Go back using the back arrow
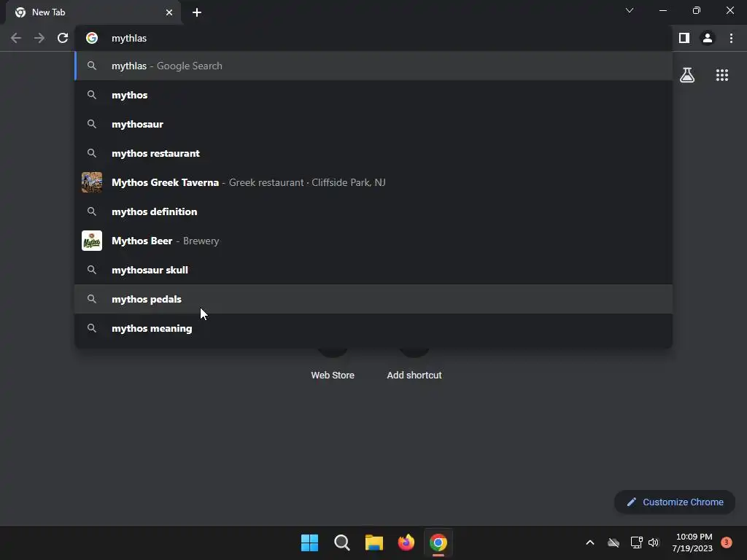 16,38
